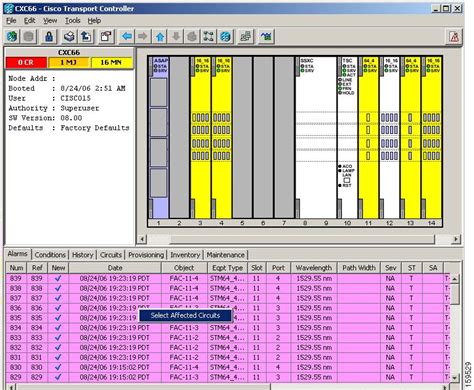
Task: Click the stacked servers toolbar icon
Action: click(x=246, y=36)
